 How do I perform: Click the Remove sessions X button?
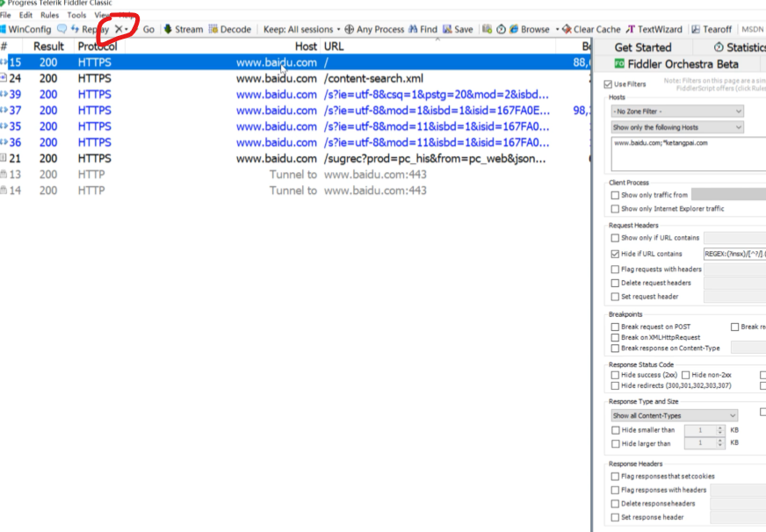(x=119, y=29)
